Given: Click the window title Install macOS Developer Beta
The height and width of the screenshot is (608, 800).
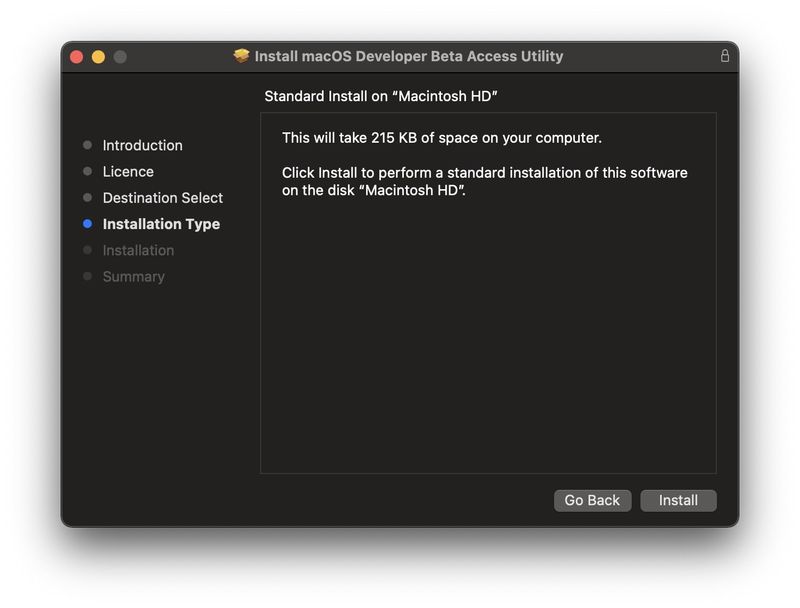Looking at the screenshot, I should click(x=409, y=56).
